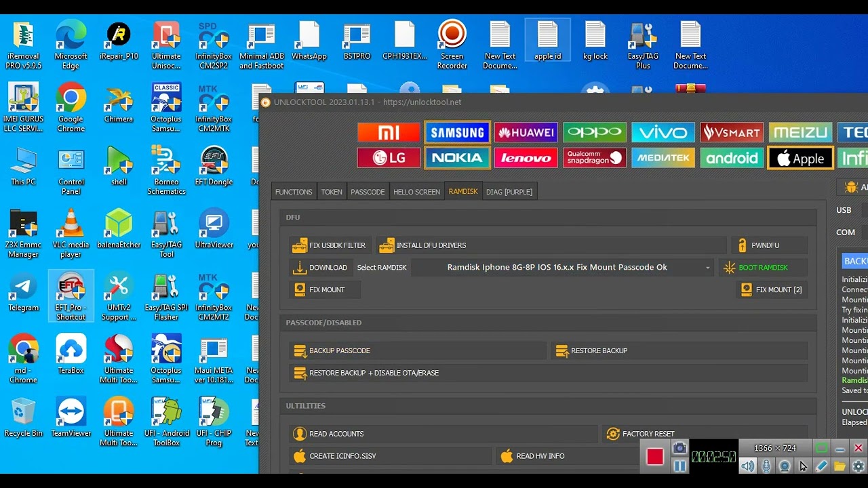The height and width of the screenshot is (488, 868).
Task: Click the BACKUP PASSCODE button
Action: [x=418, y=350]
